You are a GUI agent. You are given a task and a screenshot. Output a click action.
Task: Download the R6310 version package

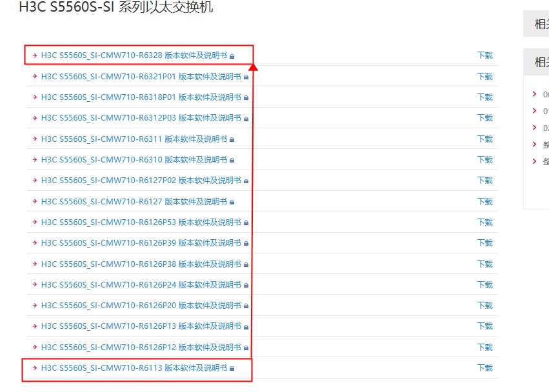tap(485, 160)
